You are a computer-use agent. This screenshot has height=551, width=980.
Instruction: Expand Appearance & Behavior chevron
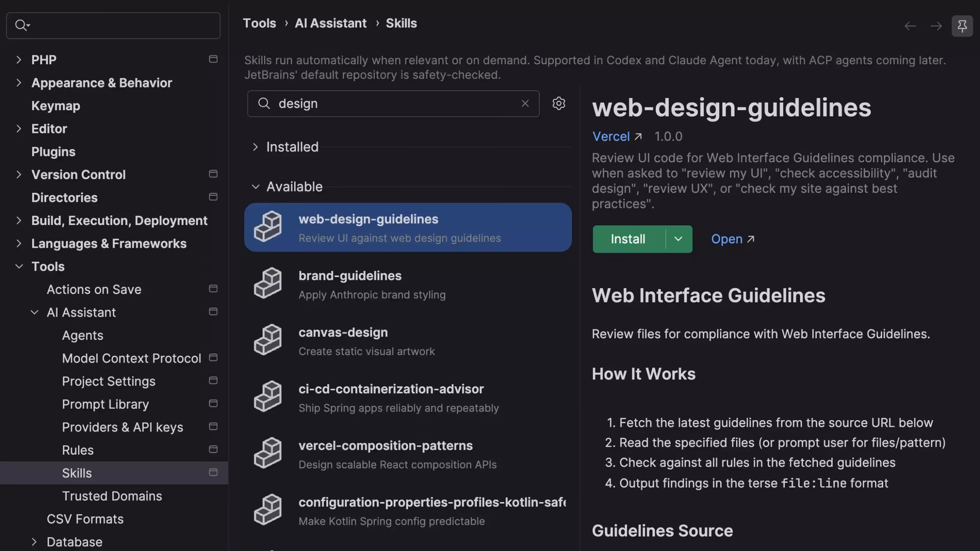click(x=18, y=83)
